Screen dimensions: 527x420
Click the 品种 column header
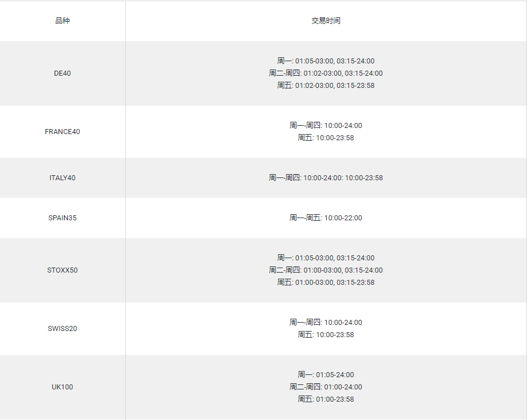pos(62,21)
